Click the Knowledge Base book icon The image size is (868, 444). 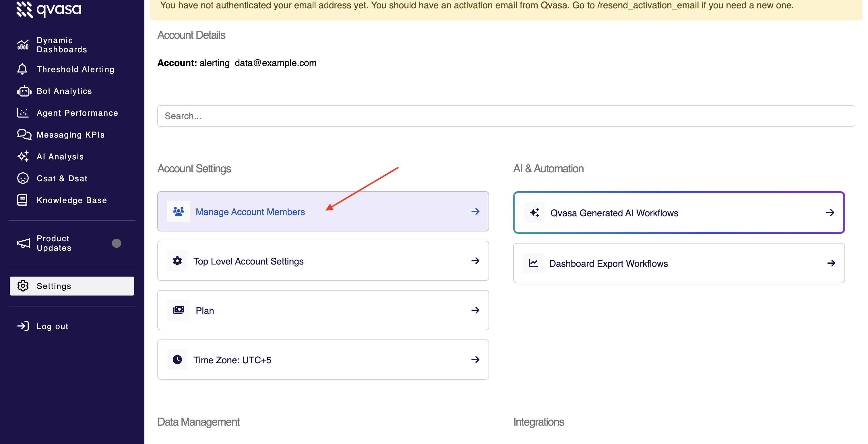[x=22, y=200]
